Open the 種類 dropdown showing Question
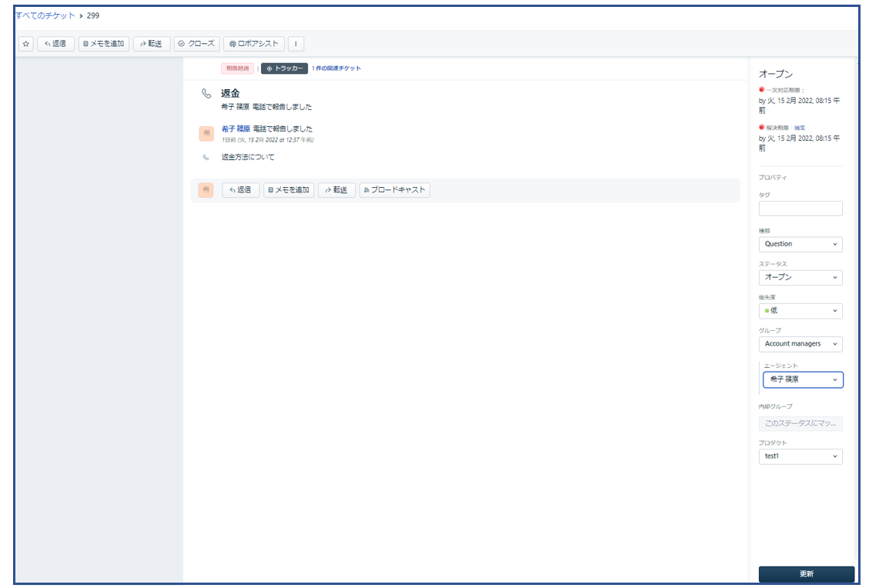This screenshot has height=588, width=869. click(800, 245)
